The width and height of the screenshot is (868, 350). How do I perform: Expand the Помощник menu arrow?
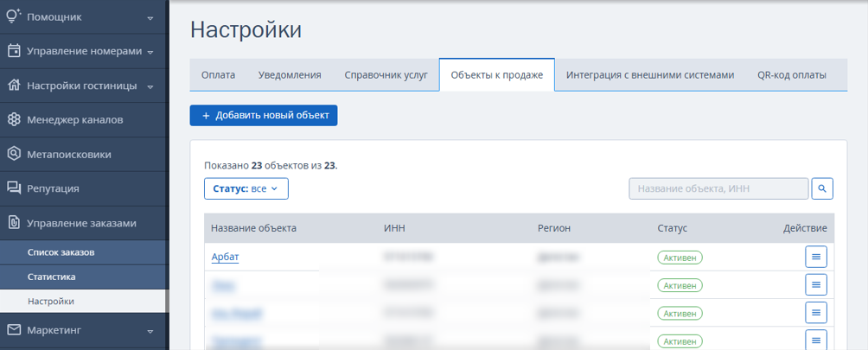[x=150, y=17]
